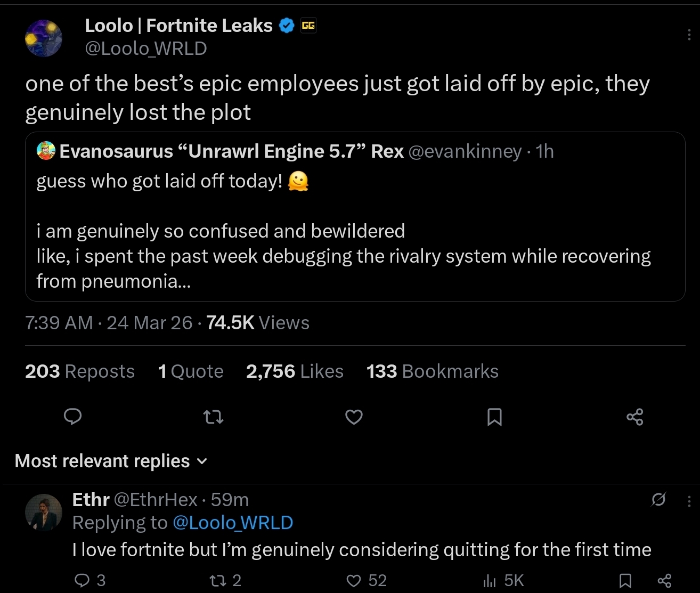Reply to Ethr's comment

[82, 580]
